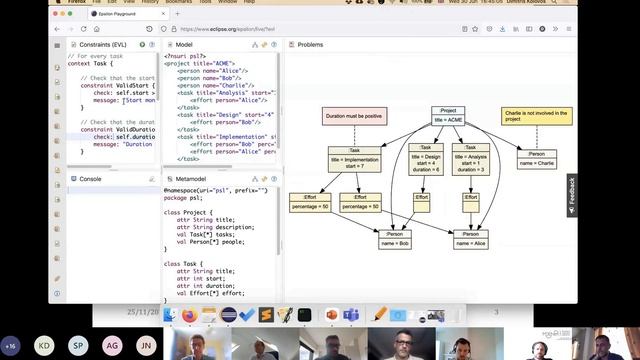Click the pencil edit icon in the Model panel
The height and width of the screenshot is (360, 640).
tap(264, 44)
